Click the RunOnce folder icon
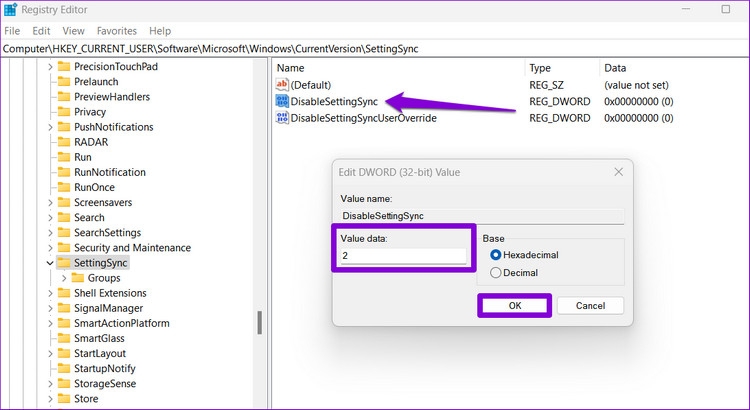 pyautogui.click(x=64, y=187)
